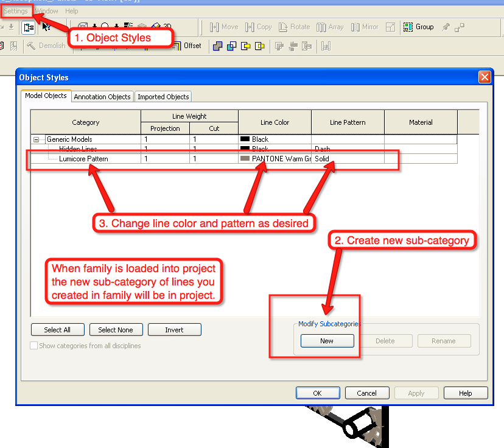Toggle Show categories from all disciplines checkbox
This screenshot has width=504, height=448.
point(33,346)
